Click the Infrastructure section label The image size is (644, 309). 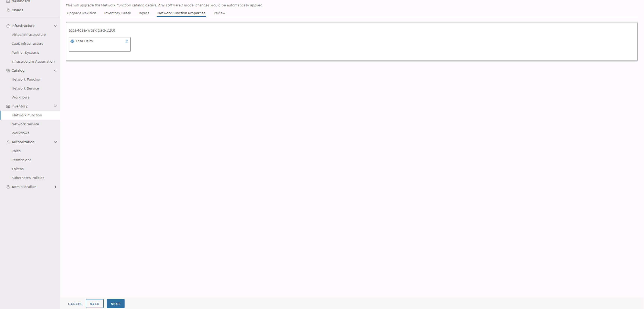23,26
